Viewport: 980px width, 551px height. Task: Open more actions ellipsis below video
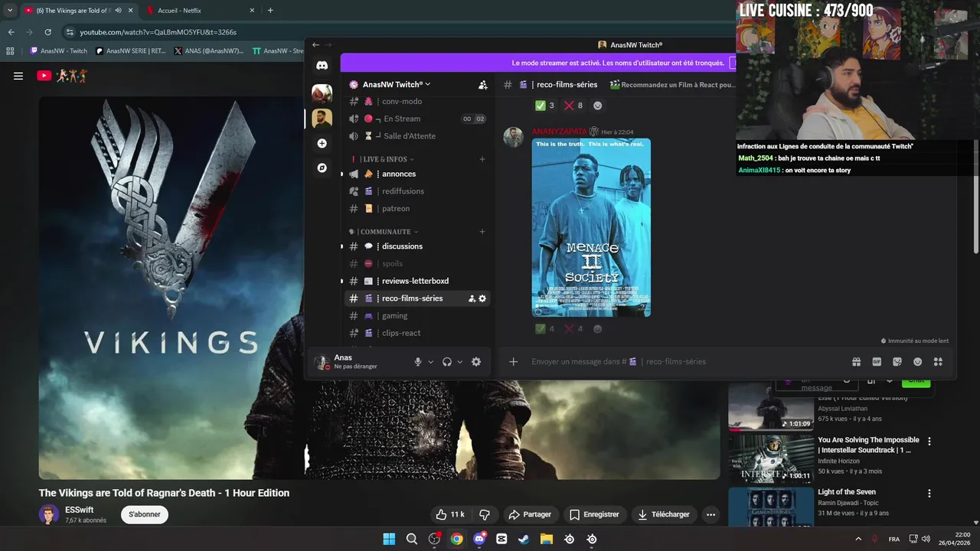coord(710,514)
